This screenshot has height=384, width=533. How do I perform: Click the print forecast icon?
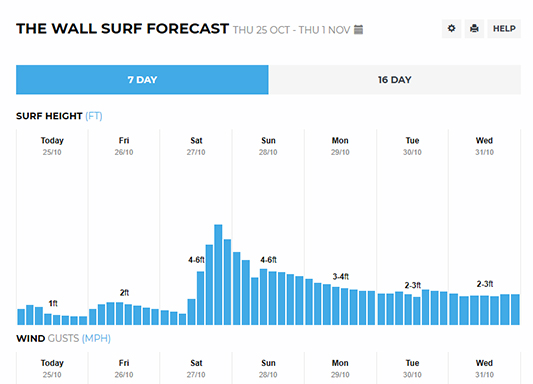(x=474, y=29)
